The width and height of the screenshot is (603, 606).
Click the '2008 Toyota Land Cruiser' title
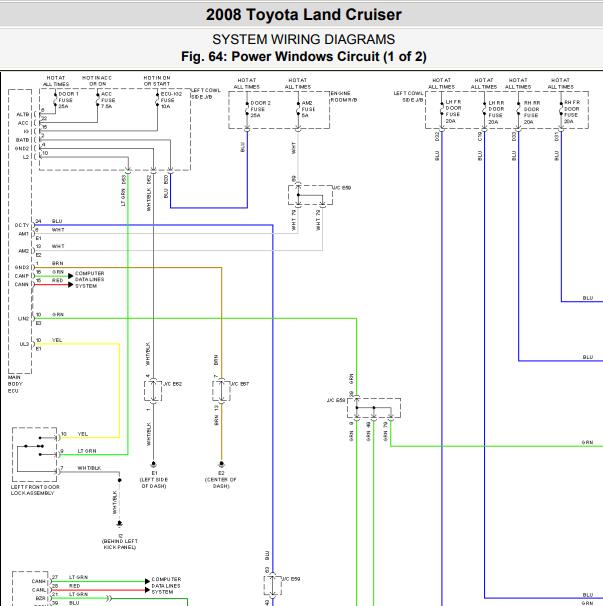pos(303,15)
